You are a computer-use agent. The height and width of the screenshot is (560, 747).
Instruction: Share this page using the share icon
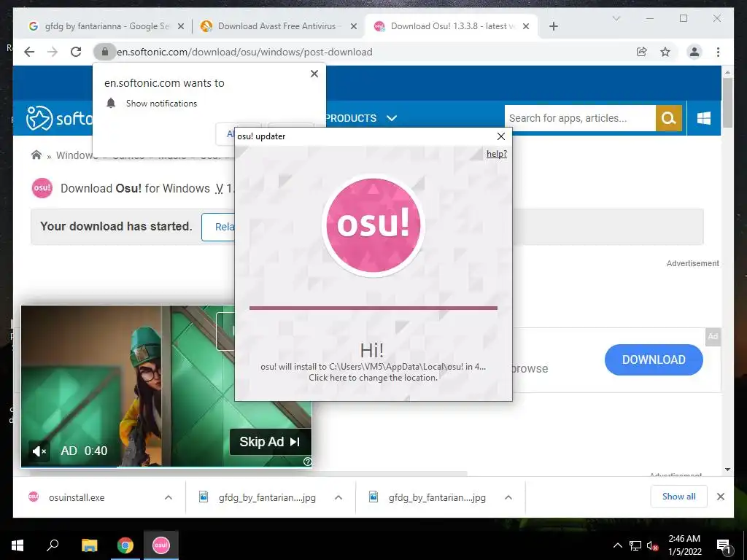[x=642, y=52]
